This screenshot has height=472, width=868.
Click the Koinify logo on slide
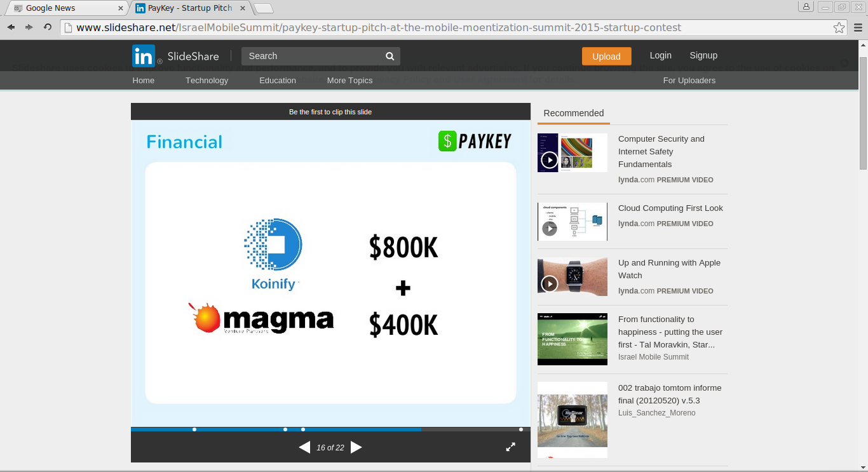(273, 254)
